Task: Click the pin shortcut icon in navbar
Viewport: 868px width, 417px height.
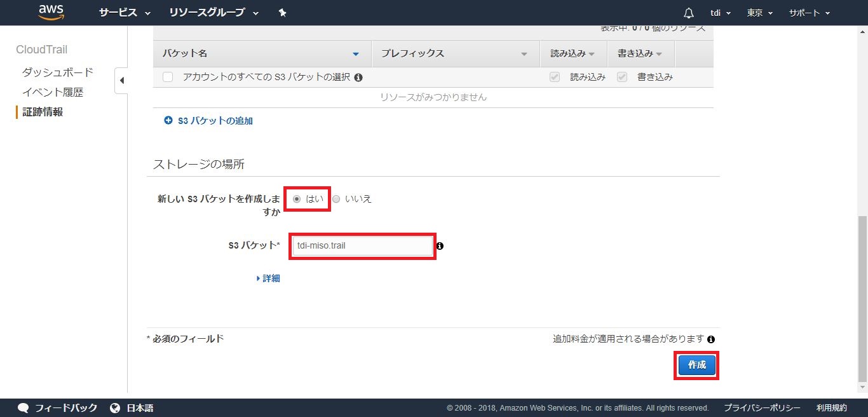Action: point(283,13)
